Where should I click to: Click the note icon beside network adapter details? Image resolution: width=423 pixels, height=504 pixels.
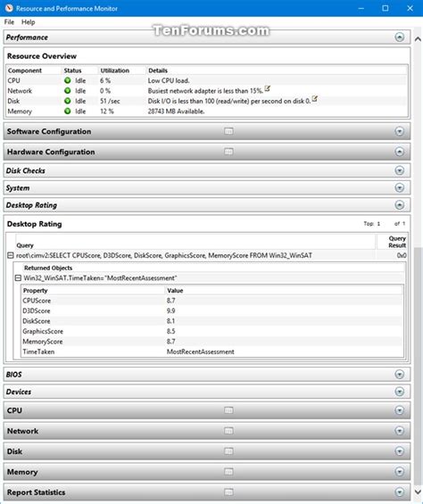pyautogui.click(x=268, y=88)
